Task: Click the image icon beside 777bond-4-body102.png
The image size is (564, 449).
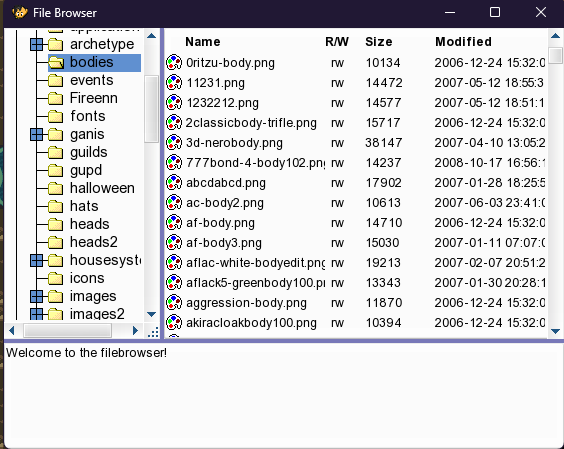Action: pos(174,163)
